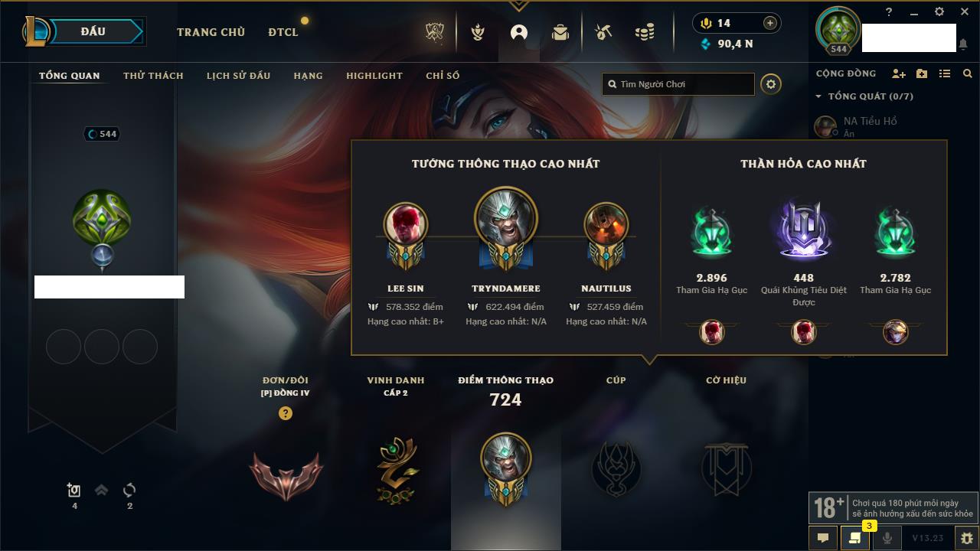The image size is (980, 551).
Task: Open the missions icon with badge 3
Action: [854, 538]
